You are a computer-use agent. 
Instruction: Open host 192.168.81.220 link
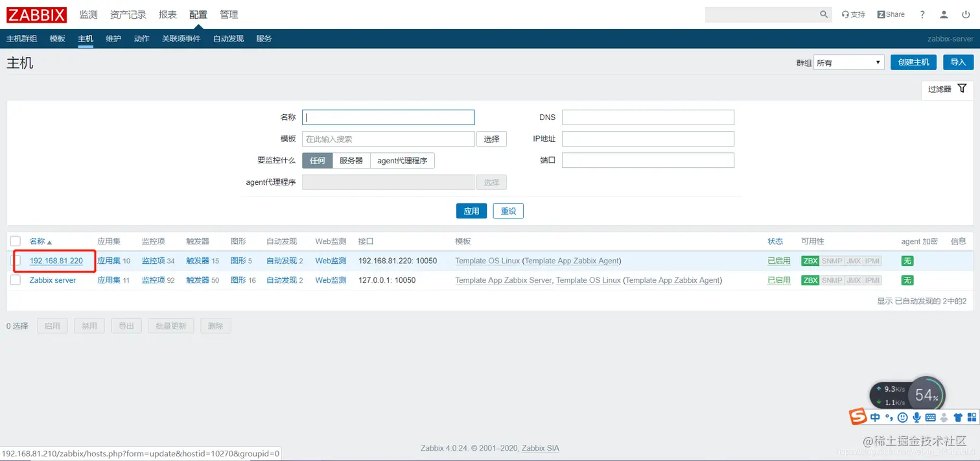tap(56, 261)
